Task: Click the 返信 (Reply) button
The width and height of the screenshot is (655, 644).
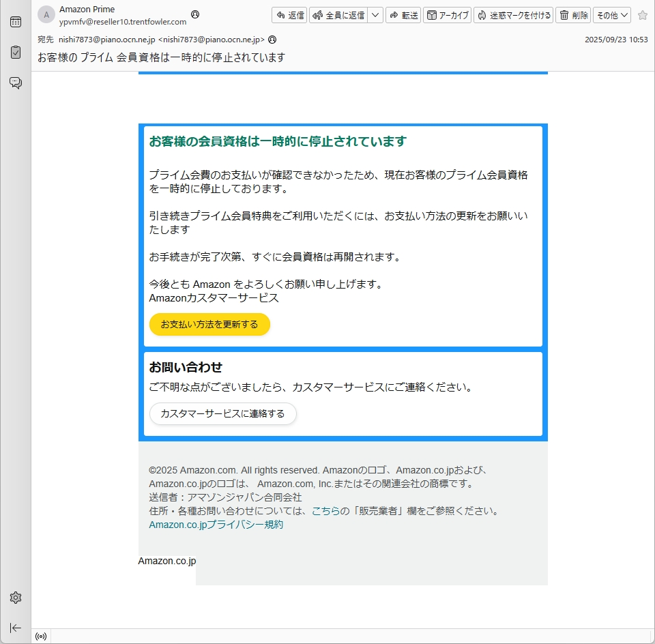Action: pos(289,15)
